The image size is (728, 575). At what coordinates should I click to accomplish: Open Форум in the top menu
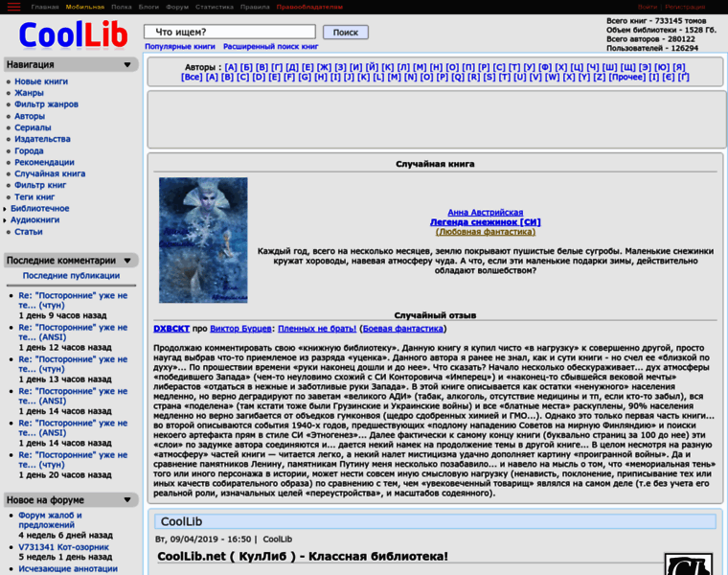[177, 7]
